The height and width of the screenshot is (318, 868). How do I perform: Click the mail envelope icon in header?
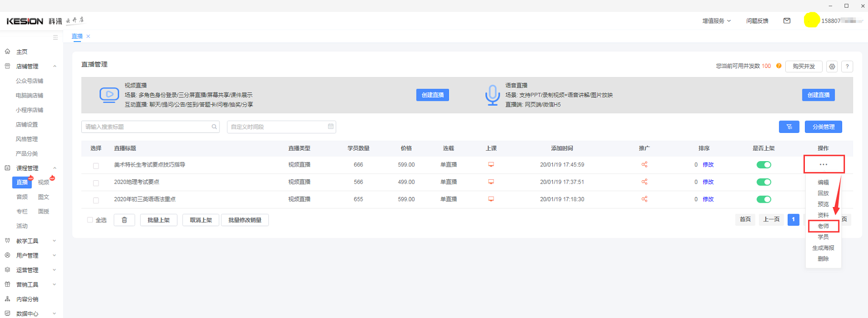(x=787, y=21)
